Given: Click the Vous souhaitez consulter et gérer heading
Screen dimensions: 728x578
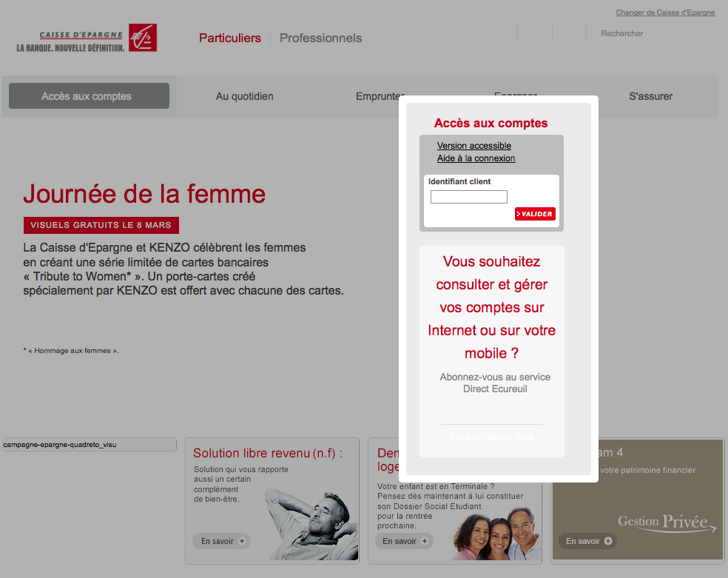Looking at the screenshot, I should coord(492,307).
